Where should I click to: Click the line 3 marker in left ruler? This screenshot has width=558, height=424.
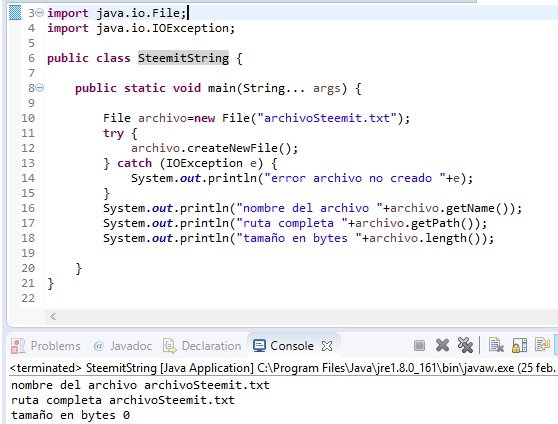tap(15, 13)
